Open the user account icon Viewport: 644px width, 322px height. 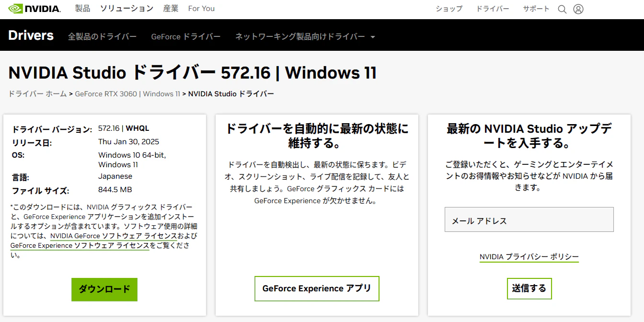[x=578, y=9]
